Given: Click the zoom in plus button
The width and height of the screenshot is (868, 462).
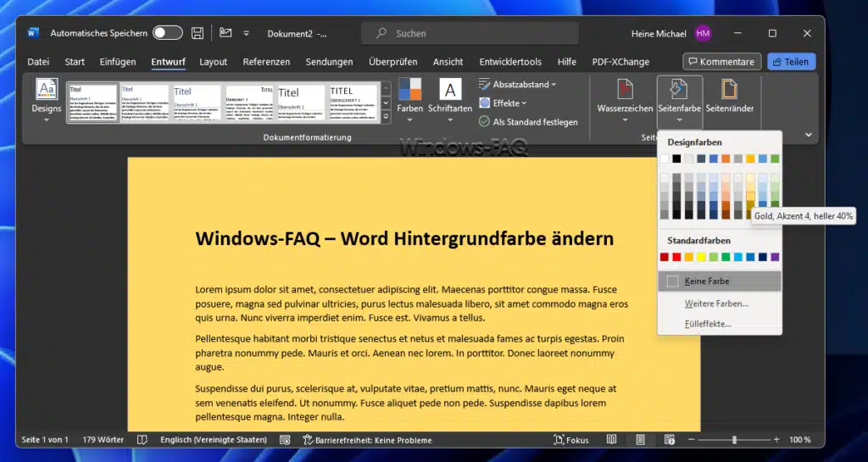Looking at the screenshot, I should tap(776, 440).
